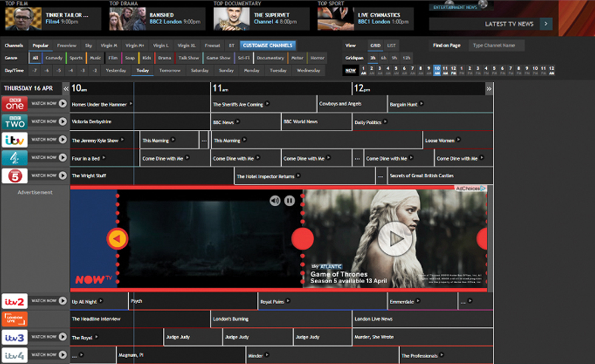Select the Sky channels tab
595x364 pixels.
point(89,45)
